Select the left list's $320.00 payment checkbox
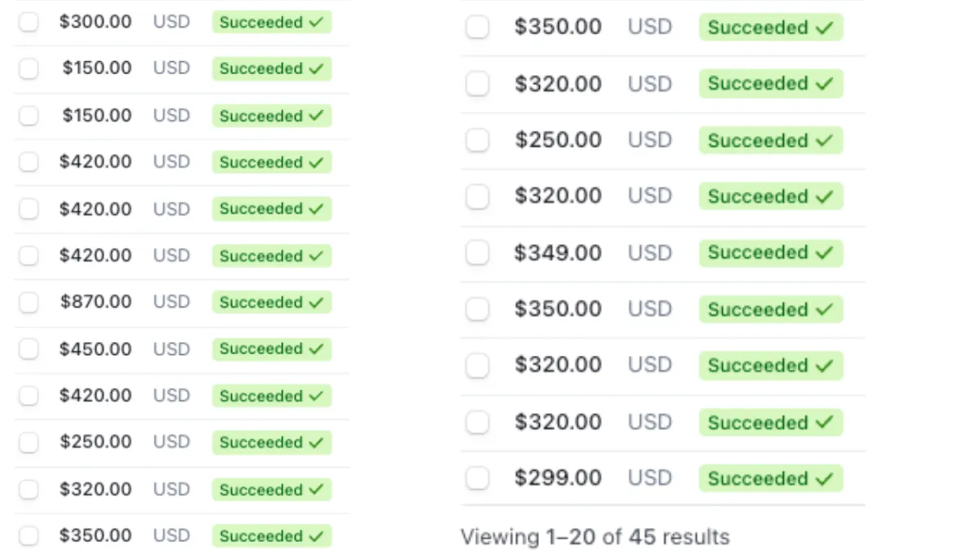The image size is (980, 551). (x=29, y=490)
